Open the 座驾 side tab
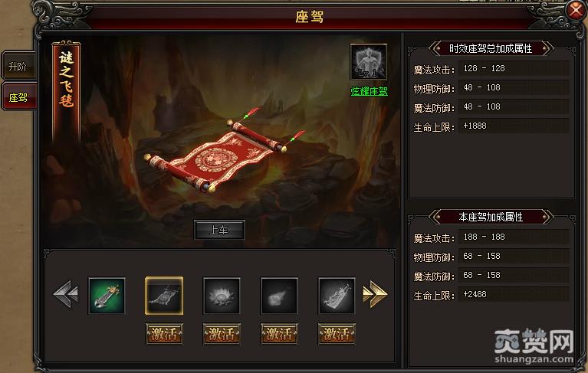 [18, 98]
